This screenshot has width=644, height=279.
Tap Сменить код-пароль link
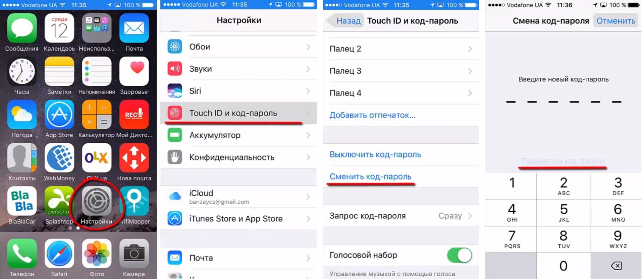(370, 177)
